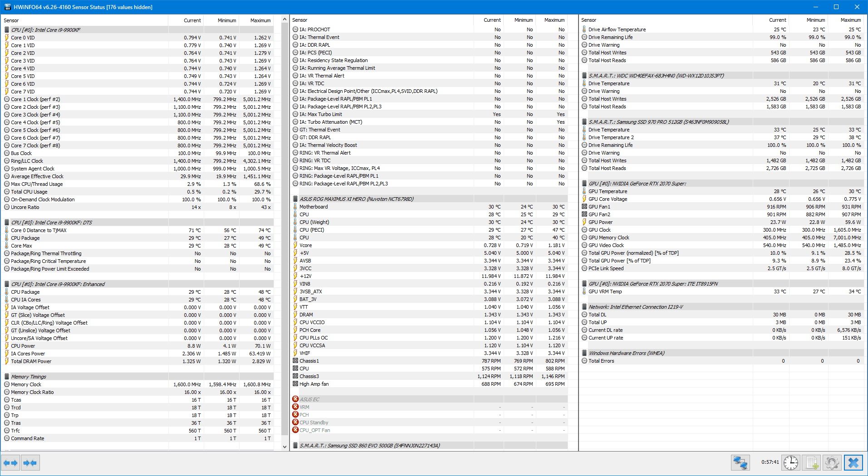Click the bolt icon beside CPU Power
868x476 pixels.
click(x=7, y=346)
